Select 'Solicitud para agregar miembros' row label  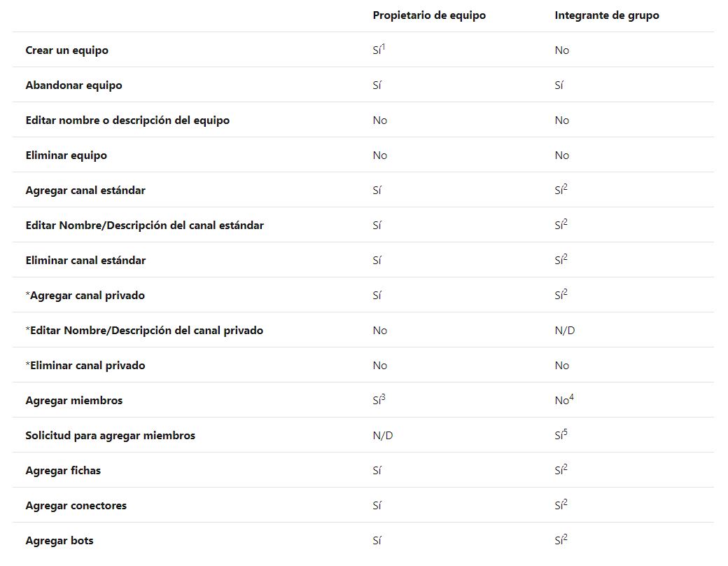111,436
